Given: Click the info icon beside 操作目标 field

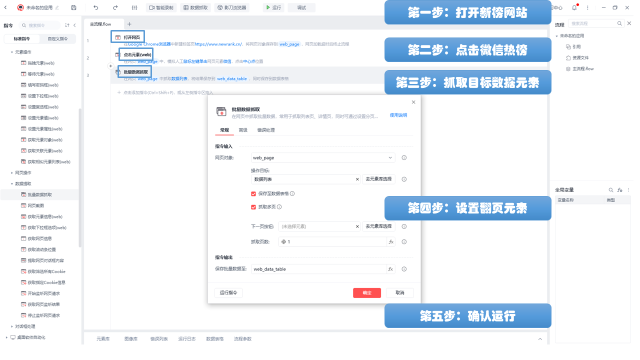Looking at the screenshot, I should (404, 179).
